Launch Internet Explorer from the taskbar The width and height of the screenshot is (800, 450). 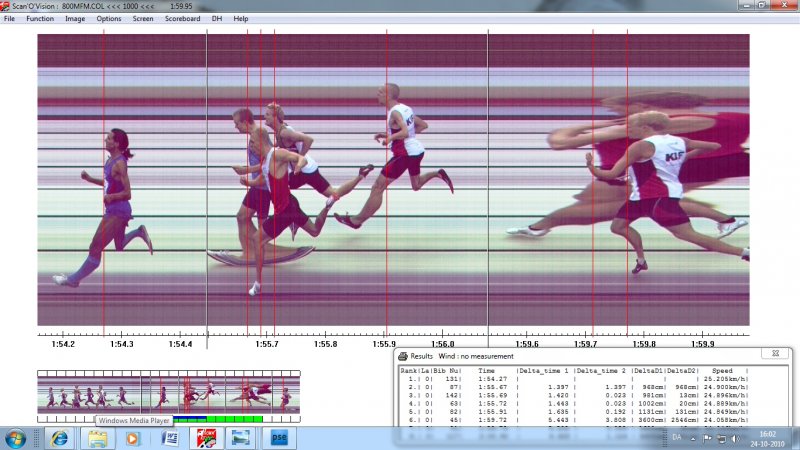point(59,438)
